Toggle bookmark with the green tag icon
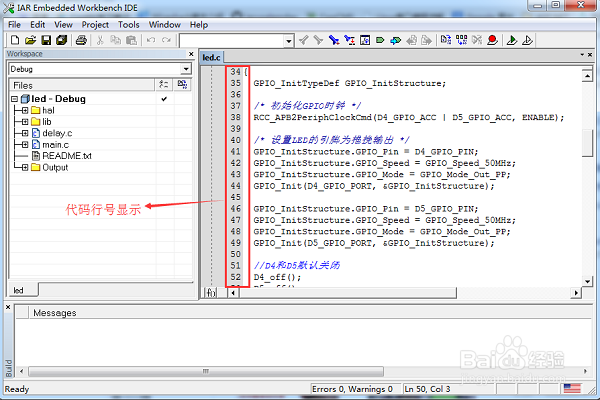 (x=380, y=40)
